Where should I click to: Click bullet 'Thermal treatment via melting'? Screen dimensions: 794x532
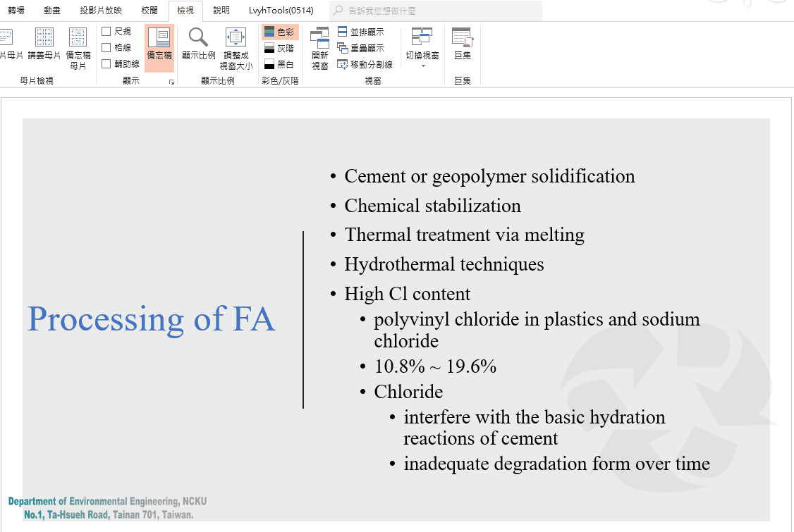(x=465, y=235)
